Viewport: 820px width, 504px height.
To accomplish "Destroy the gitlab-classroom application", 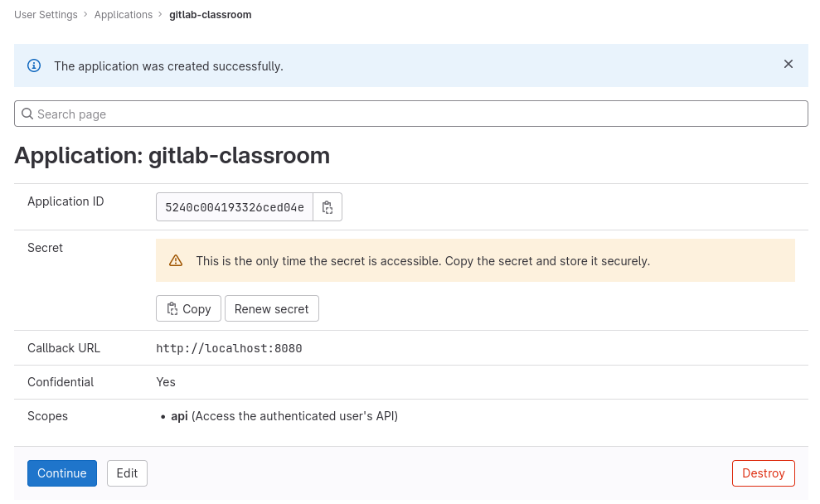I will tap(763, 473).
